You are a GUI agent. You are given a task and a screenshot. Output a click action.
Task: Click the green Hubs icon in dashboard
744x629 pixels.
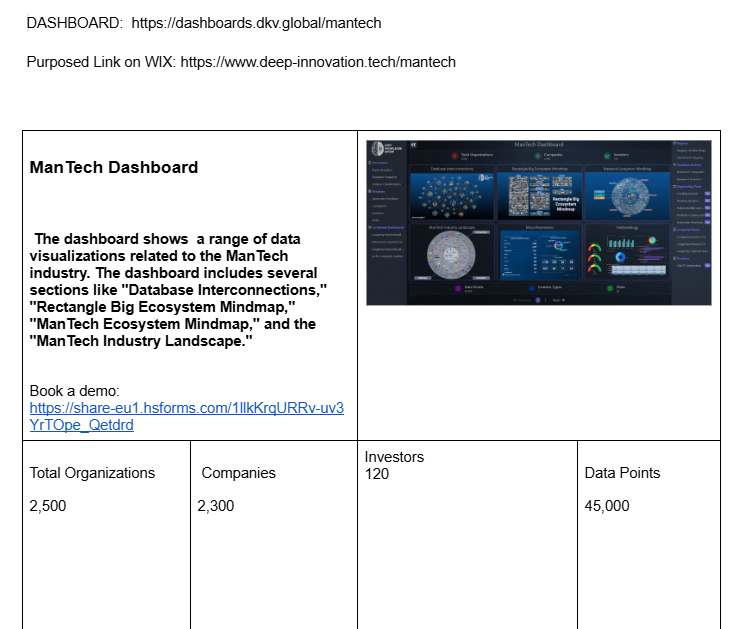tap(609, 288)
